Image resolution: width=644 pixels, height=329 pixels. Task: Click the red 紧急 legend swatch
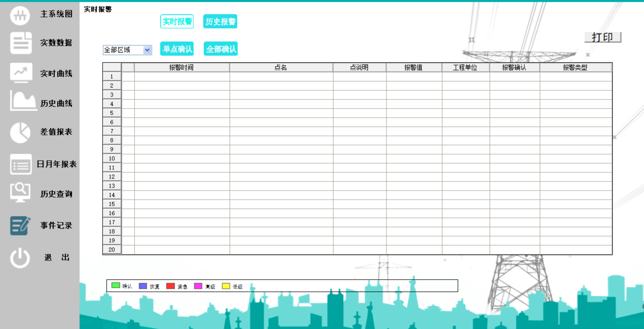tap(170, 285)
